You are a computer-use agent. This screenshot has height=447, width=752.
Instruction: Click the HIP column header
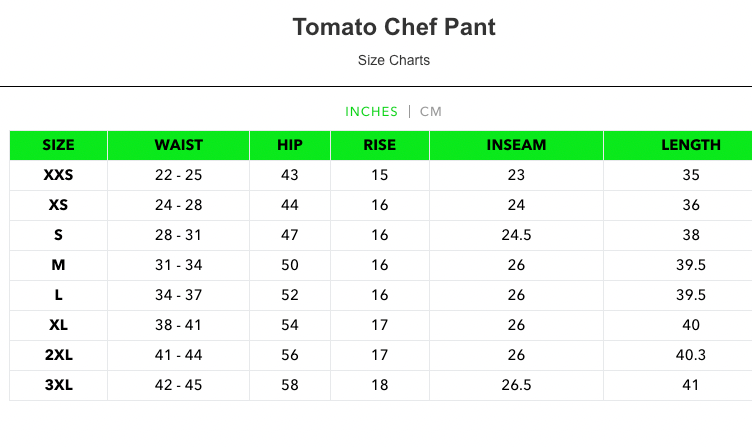(290, 145)
